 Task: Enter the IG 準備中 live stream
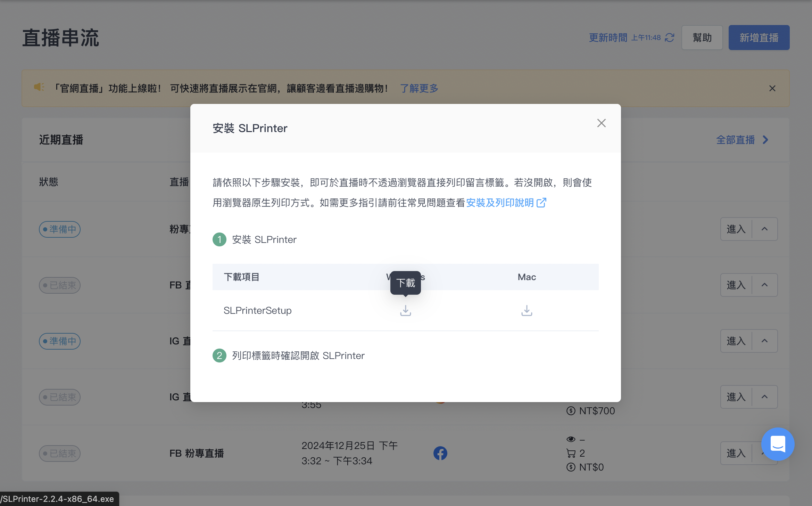click(736, 341)
